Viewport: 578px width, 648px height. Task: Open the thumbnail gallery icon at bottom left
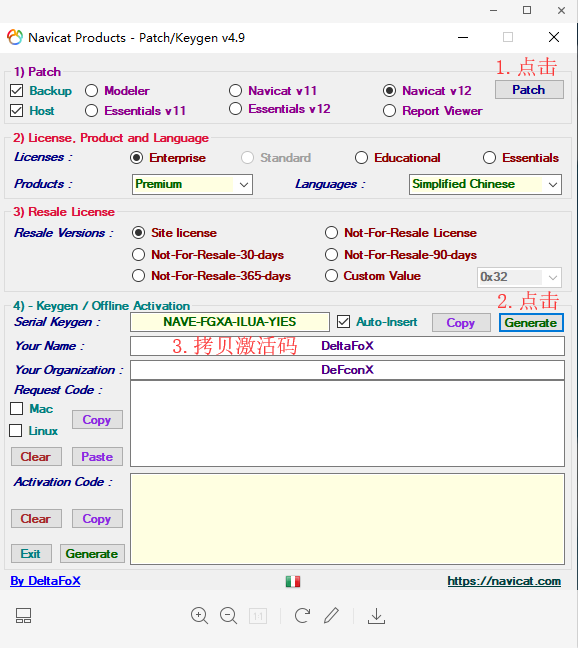(x=24, y=616)
